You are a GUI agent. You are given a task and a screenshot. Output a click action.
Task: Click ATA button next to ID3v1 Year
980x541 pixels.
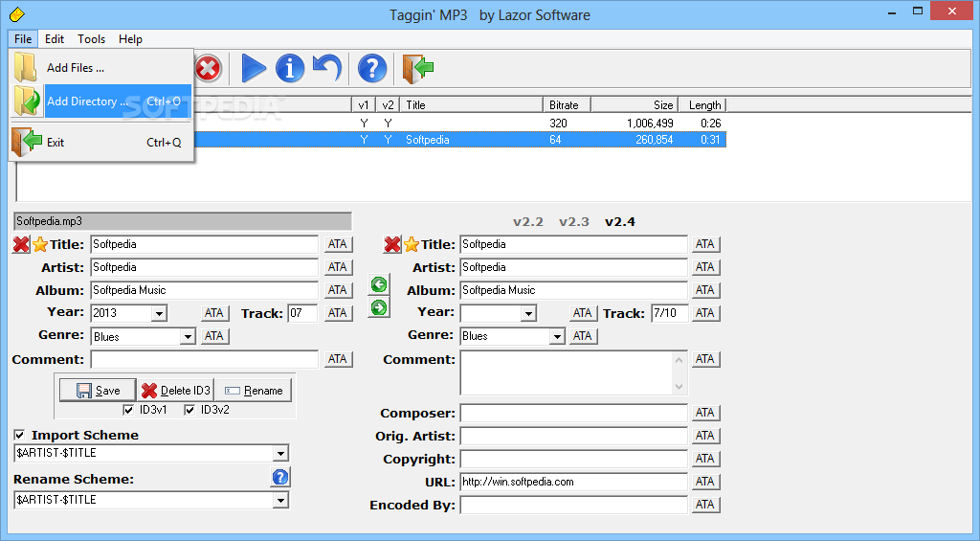pos(214,313)
